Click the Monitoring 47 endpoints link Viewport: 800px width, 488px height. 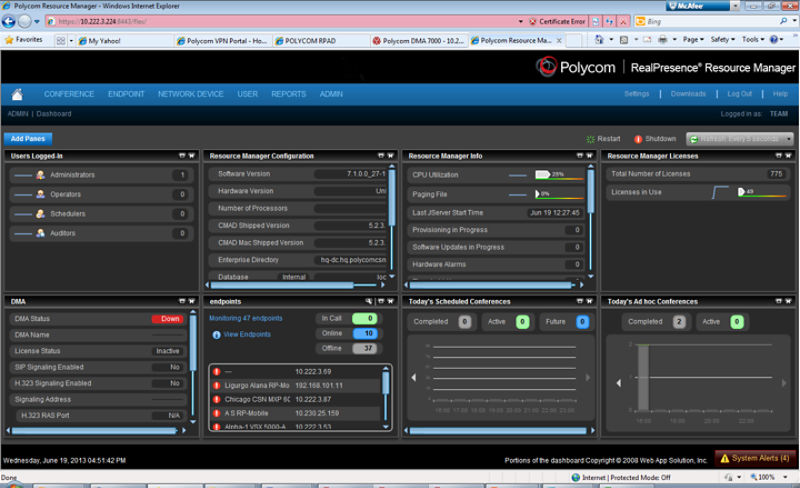[x=245, y=318]
